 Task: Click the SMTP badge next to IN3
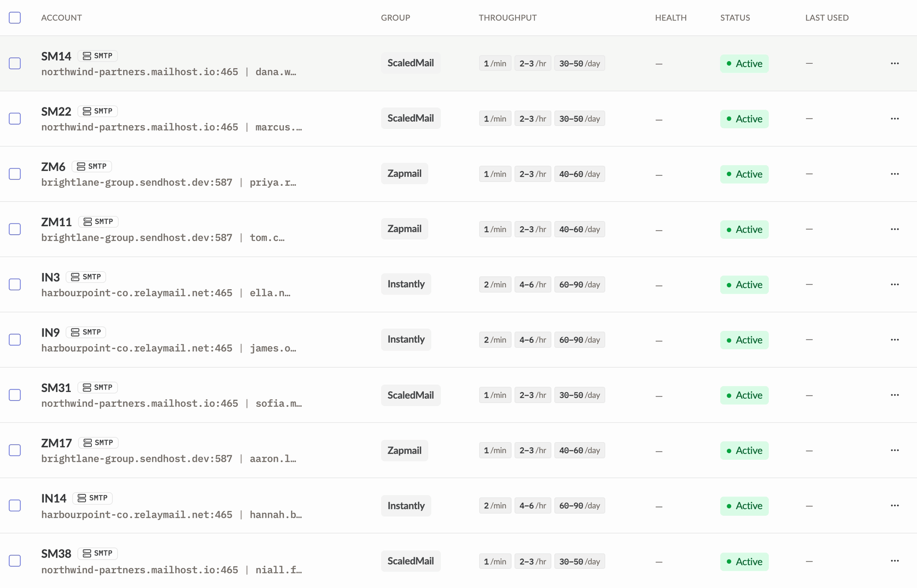click(x=86, y=277)
